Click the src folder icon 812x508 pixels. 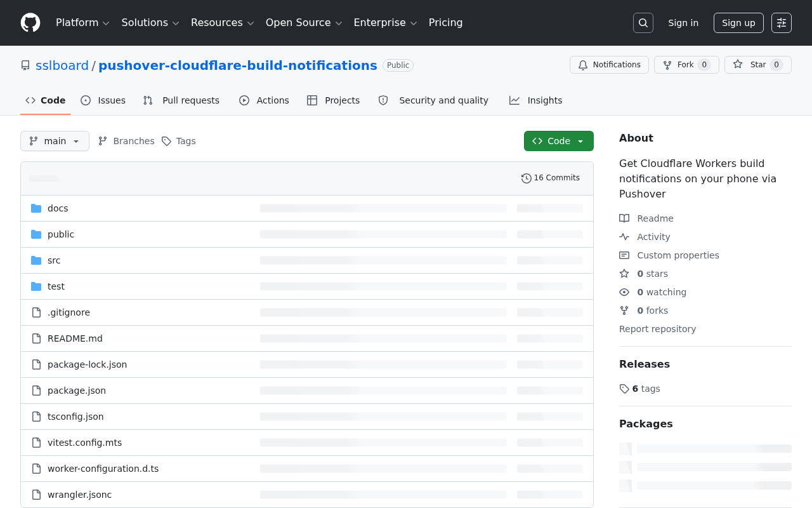pos(36,260)
